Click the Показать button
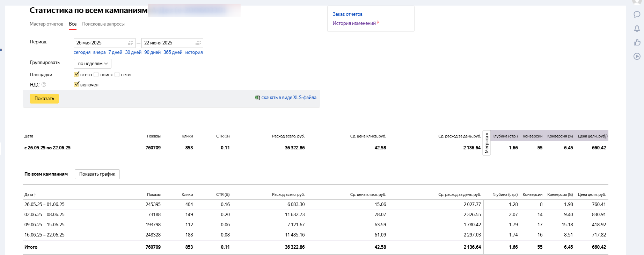The width and height of the screenshot is (644, 255). (x=44, y=99)
